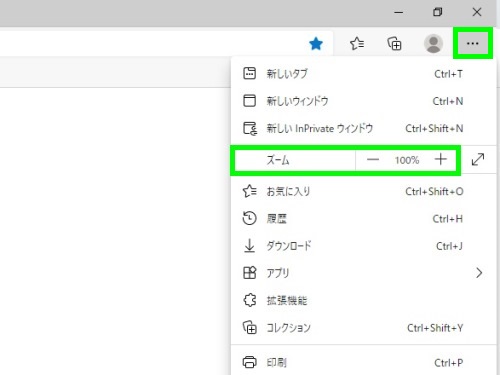Restore down the browser window
The height and width of the screenshot is (375, 500).
click(438, 12)
